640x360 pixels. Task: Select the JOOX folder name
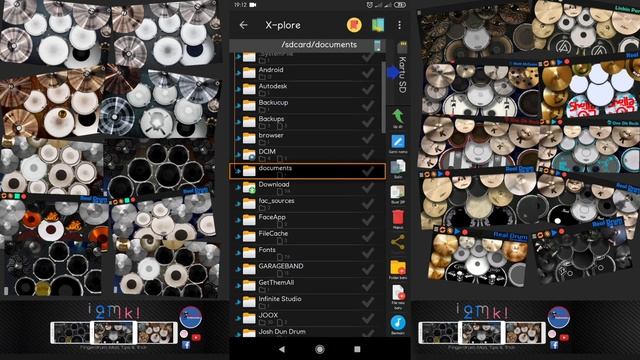tap(268, 315)
